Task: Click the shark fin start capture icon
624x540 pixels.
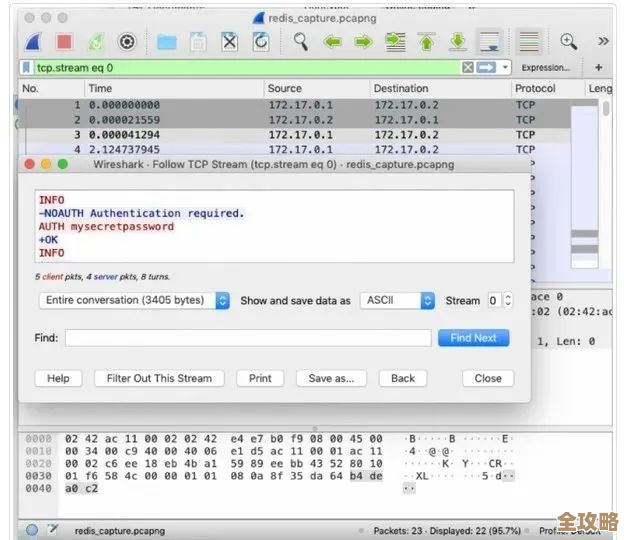Action: (x=32, y=42)
